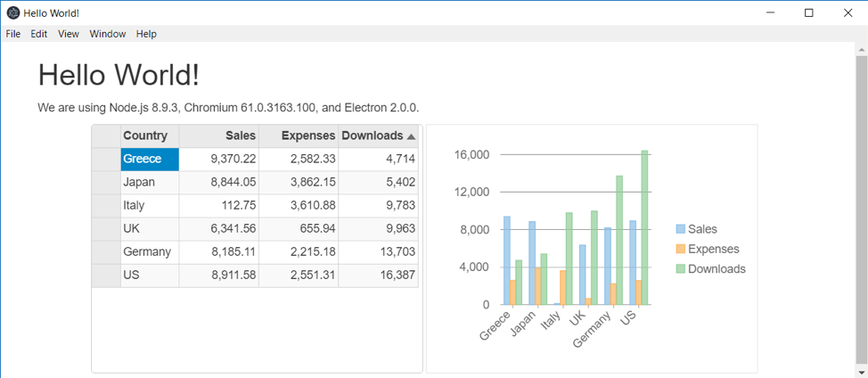The height and width of the screenshot is (378, 868).
Task: Click the sales value 8,911.58
Action: point(218,275)
